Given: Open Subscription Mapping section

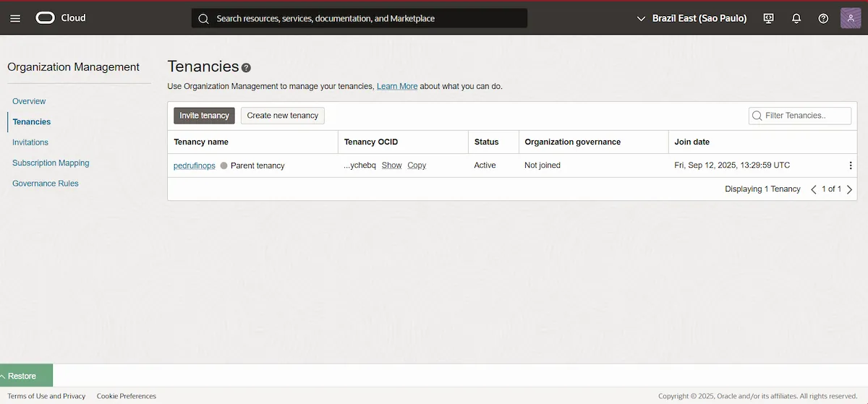Looking at the screenshot, I should 51,163.
